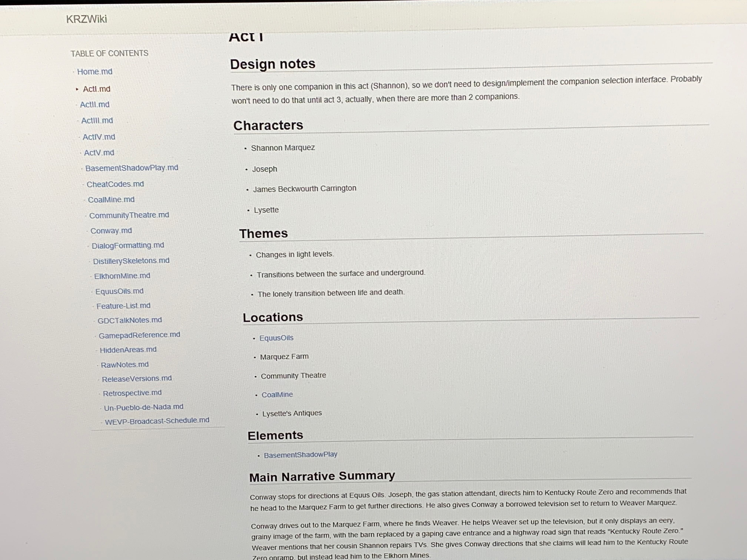Open the GDCTalkNotes.md page

click(x=130, y=320)
